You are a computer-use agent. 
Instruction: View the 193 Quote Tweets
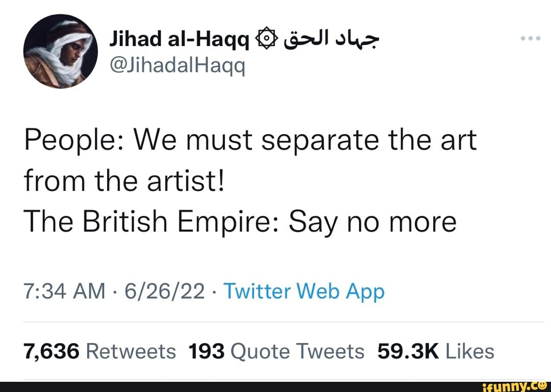pos(277,351)
